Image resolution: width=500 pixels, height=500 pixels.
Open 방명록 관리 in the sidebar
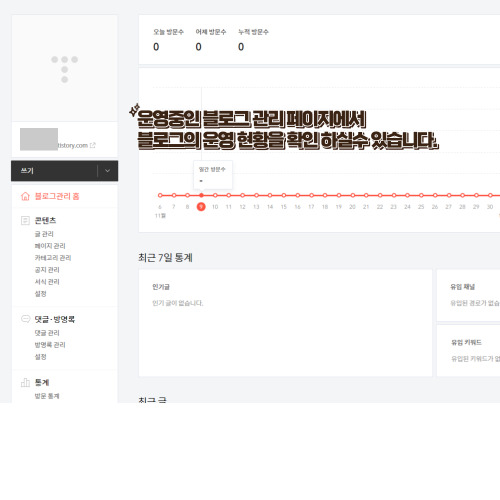pos(50,345)
